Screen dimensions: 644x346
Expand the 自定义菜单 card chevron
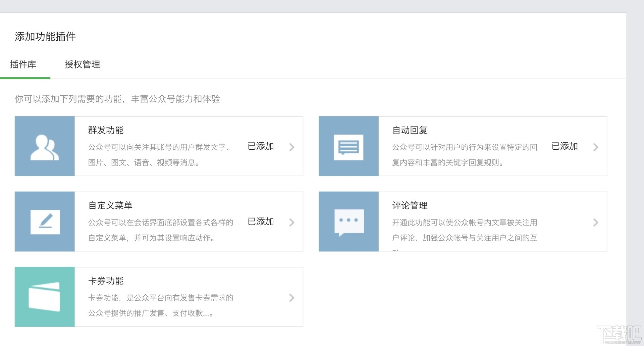pyautogui.click(x=292, y=222)
